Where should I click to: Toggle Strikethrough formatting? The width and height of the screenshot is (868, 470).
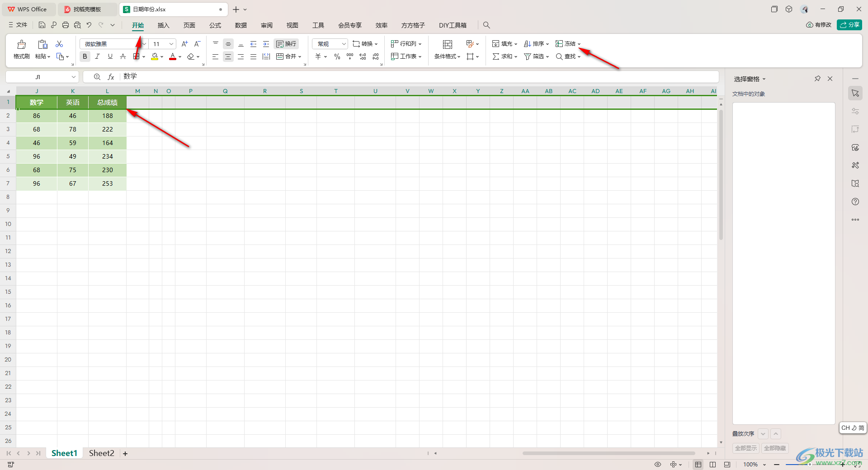coord(123,56)
